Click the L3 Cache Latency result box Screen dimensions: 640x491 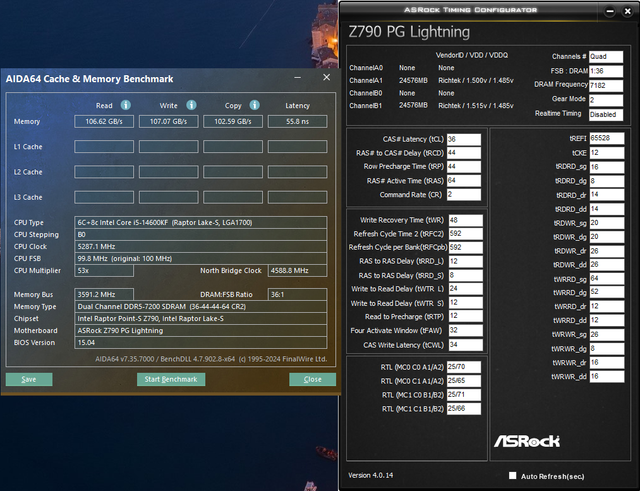tap(298, 198)
